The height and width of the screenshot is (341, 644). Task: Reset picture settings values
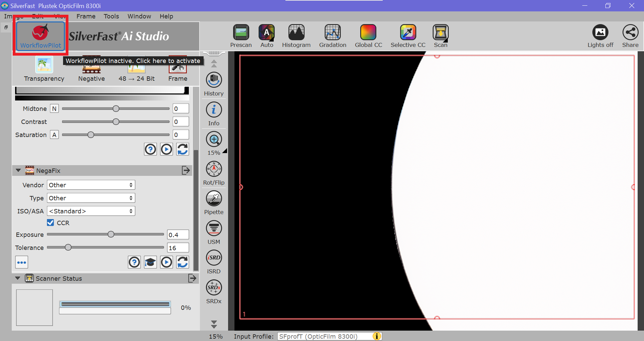click(x=182, y=149)
